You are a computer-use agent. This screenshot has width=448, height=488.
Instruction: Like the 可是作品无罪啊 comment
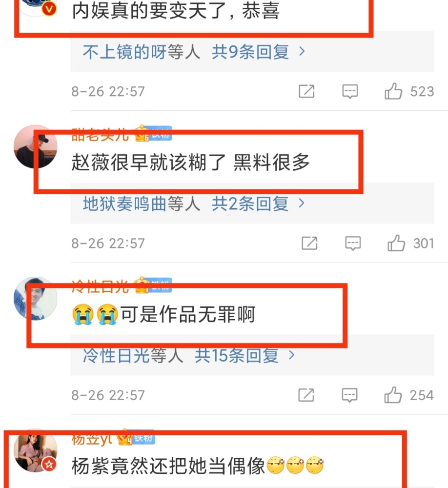(x=392, y=395)
